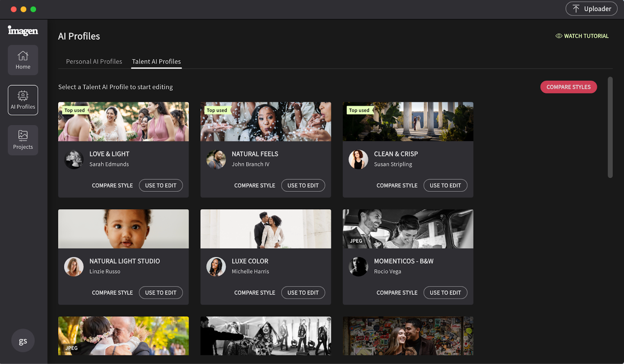This screenshot has height=364, width=624.
Task: Click the MOMENTICOS - B&W title
Action: point(404,261)
